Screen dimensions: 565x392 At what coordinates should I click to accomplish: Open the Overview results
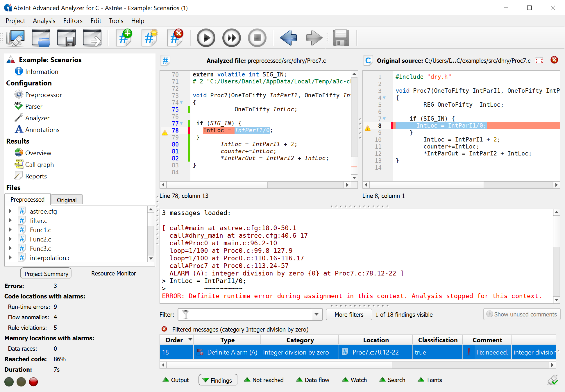click(x=38, y=153)
